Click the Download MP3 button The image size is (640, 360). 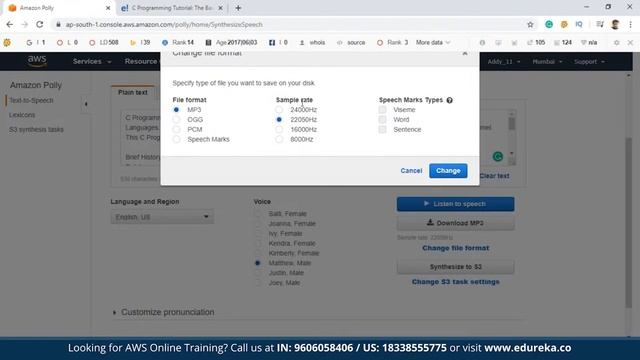click(456, 223)
